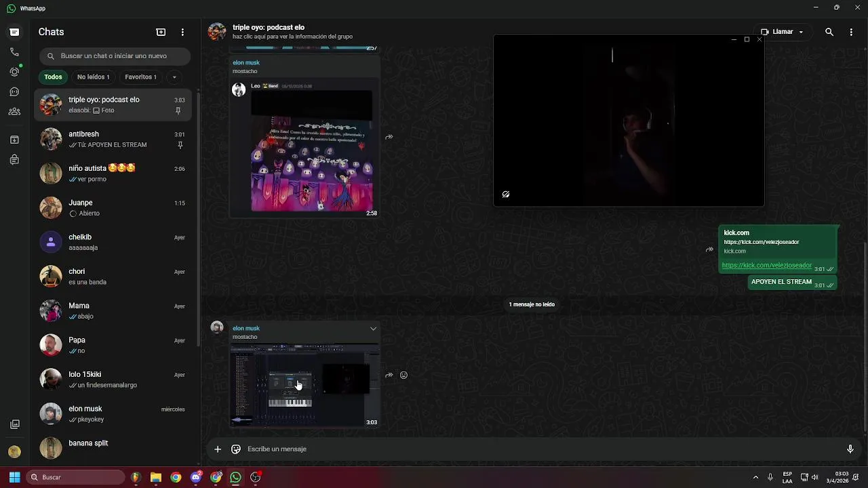Open Discord from the taskbar
The height and width of the screenshot is (488, 868).
coord(196,477)
